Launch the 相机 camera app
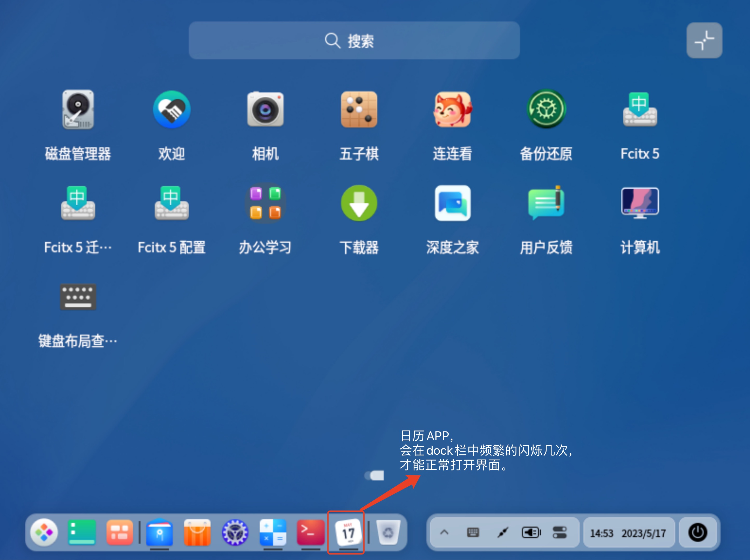Image resolution: width=750 pixels, height=560 pixels. [x=265, y=110]
